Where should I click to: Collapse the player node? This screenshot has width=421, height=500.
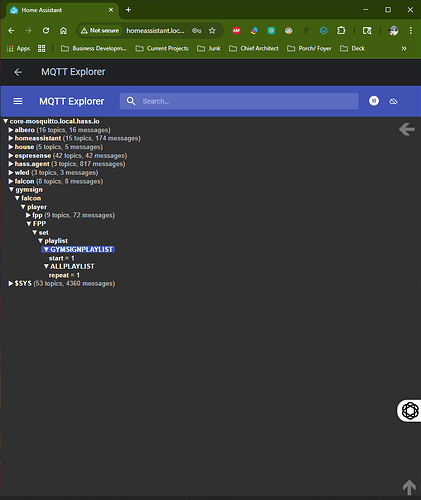click(x=23, y=207)
